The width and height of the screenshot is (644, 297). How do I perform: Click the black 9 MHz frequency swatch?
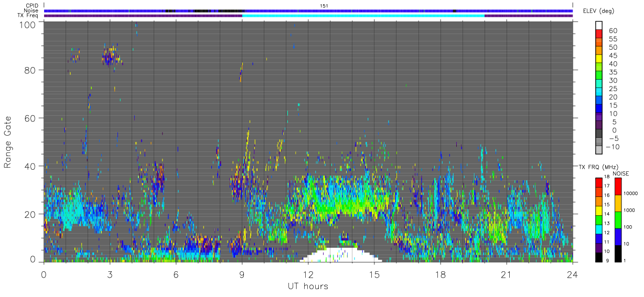tap(599, 257)
